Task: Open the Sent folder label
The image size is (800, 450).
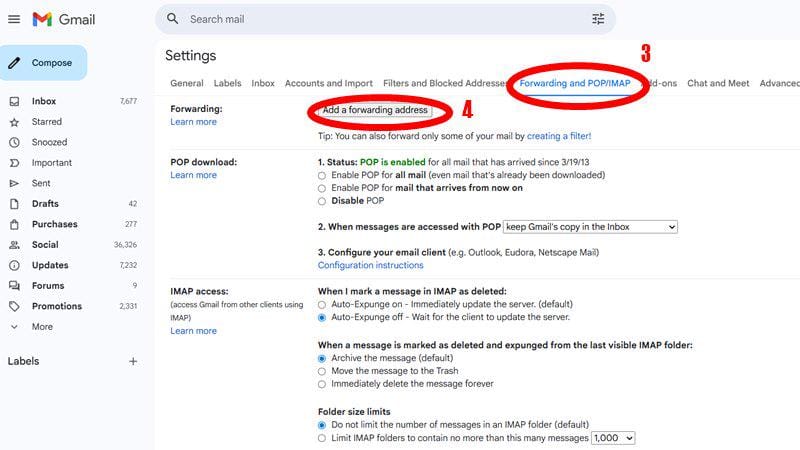Action: tap(41, 183)
